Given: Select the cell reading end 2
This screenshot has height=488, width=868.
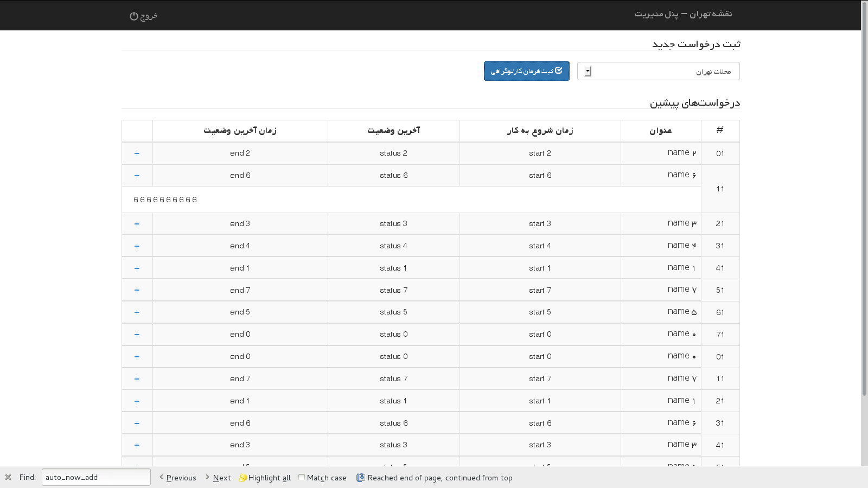Looking at the screenshot, I should [x=240, y=153].
